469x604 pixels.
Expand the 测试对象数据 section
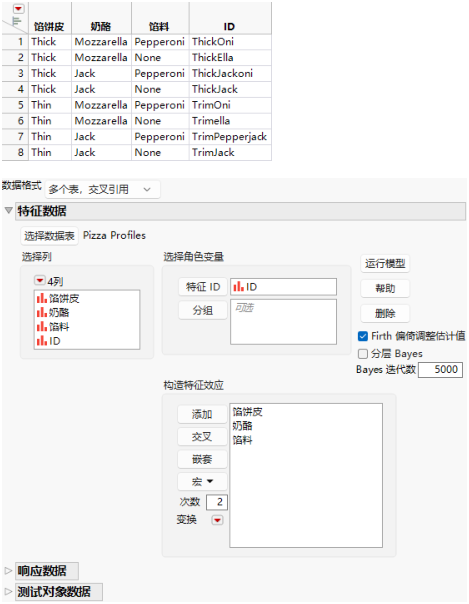(x=8, y=592)
